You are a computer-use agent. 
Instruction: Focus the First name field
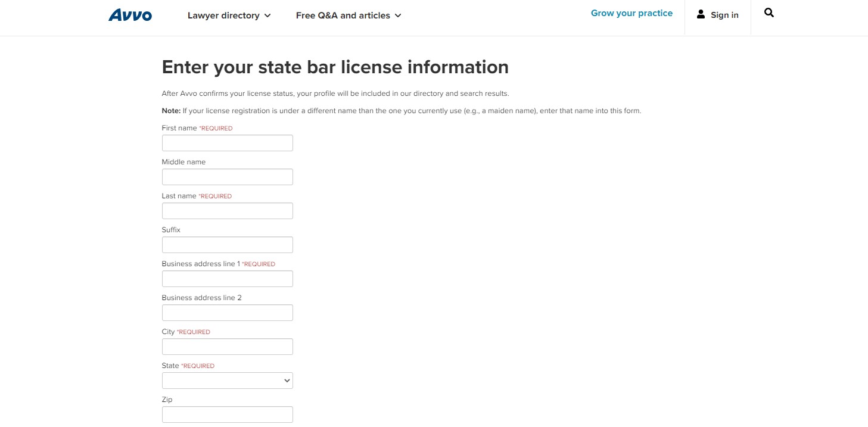[228, 143]
